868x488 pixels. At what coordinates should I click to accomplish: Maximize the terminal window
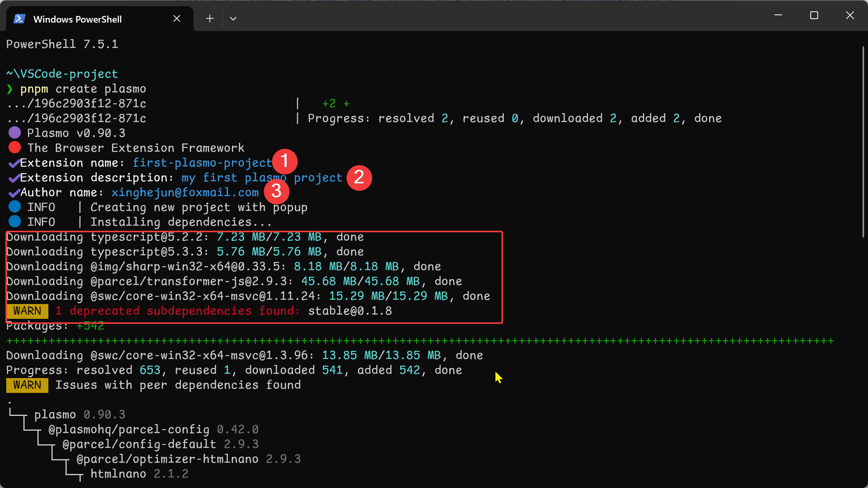click(x=814, y=16)
